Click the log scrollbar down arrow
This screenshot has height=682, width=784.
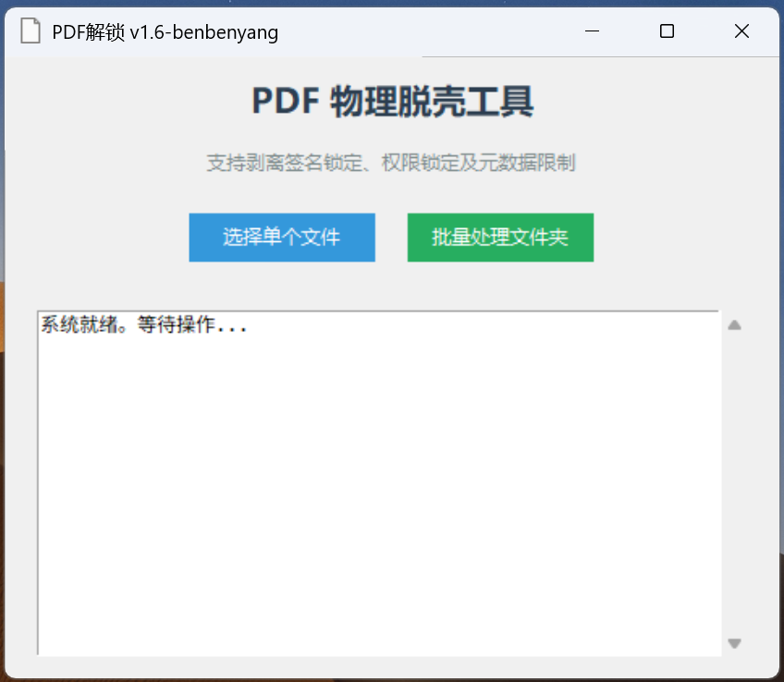coord(735,643)
